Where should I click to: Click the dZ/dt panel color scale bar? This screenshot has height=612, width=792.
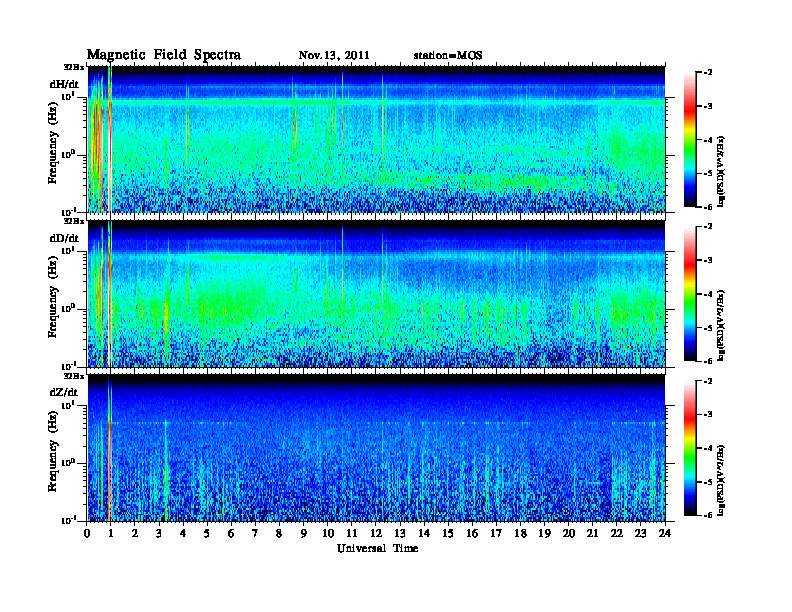690,448
